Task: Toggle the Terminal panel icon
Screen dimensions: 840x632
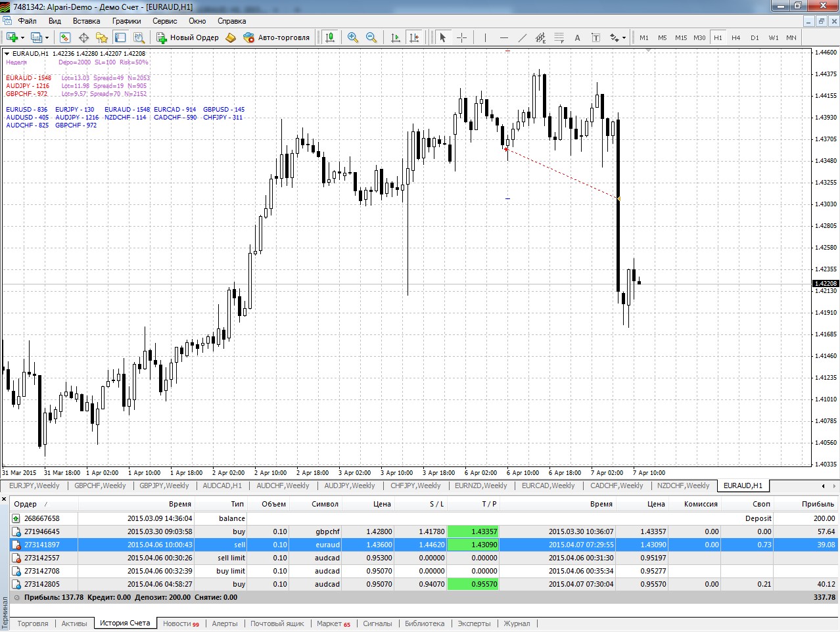Action: tap(120, 37)
